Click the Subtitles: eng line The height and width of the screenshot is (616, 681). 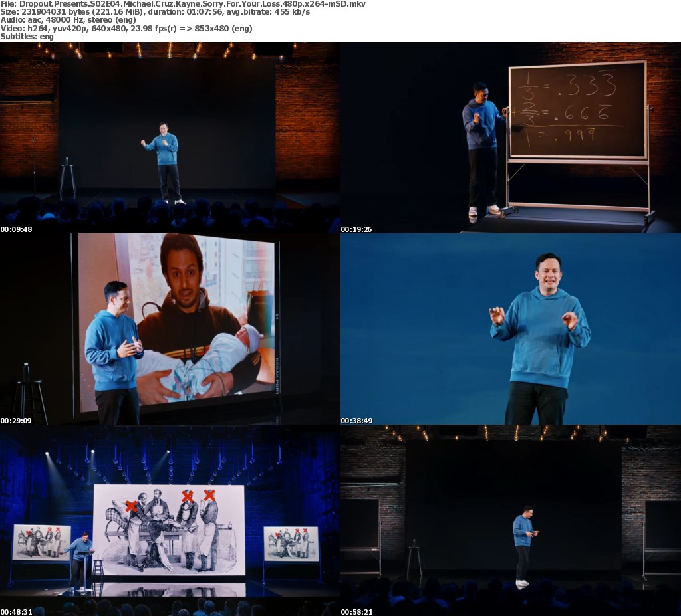tap(27, 36)
